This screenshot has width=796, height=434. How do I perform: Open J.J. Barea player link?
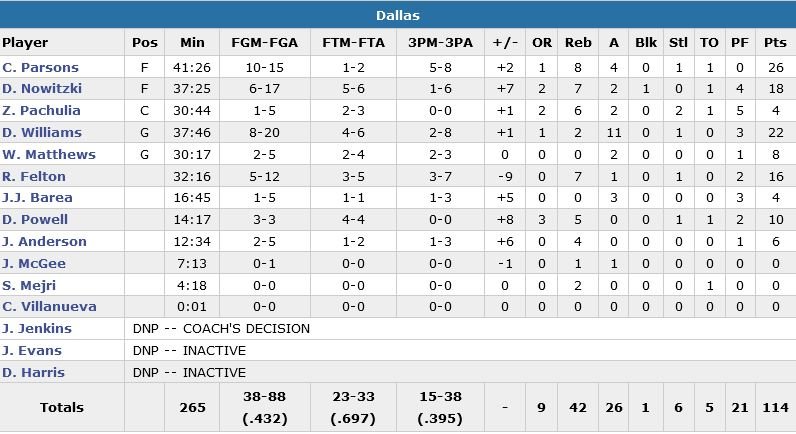click(37, 198)
